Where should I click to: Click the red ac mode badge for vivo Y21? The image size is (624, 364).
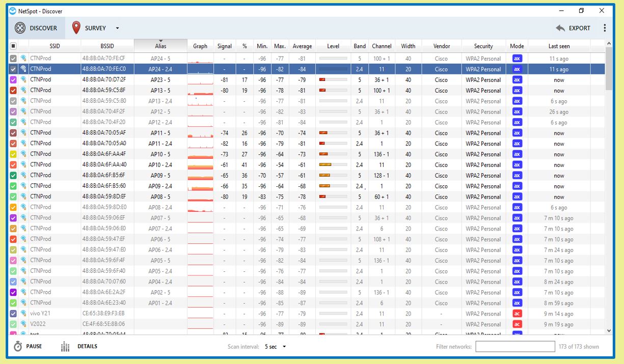517,314
